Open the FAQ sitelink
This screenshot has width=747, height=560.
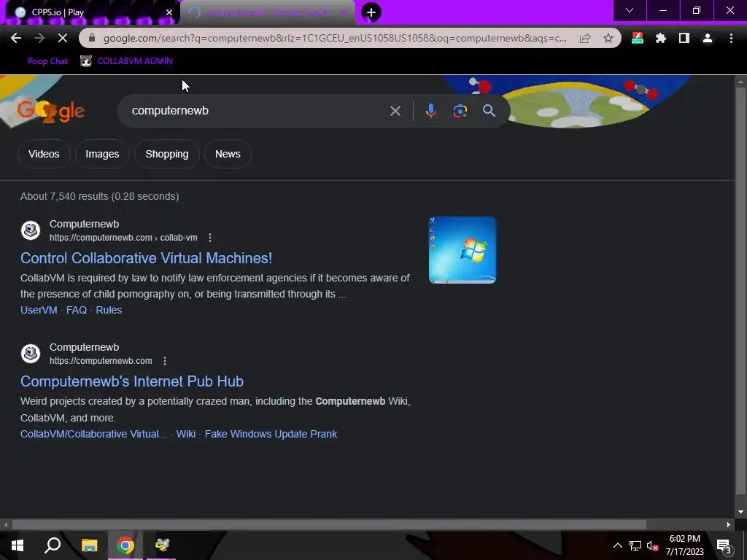point(76,310)
